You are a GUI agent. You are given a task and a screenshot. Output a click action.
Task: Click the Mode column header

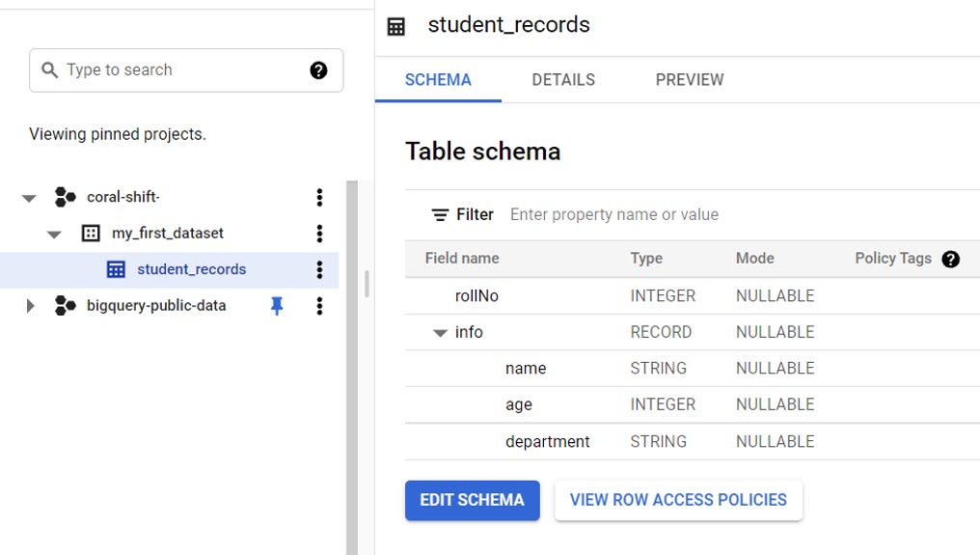(755, 259)
